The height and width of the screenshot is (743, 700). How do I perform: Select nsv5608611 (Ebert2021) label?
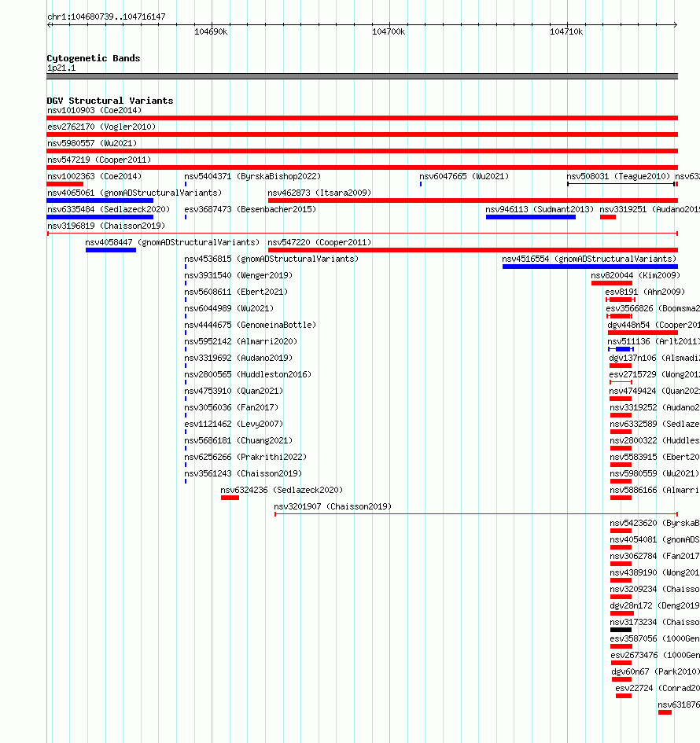[236, 292]
